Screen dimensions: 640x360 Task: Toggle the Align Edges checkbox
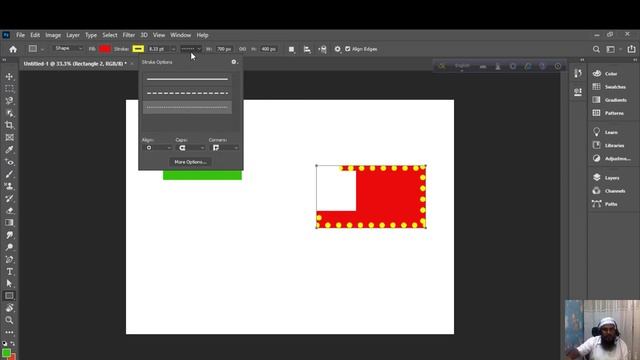348,49
